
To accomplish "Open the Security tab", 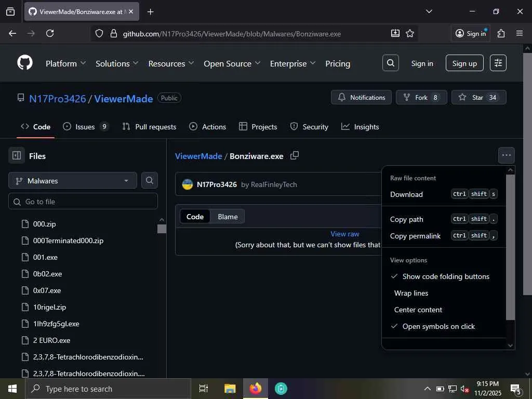I will coord(310,127).
